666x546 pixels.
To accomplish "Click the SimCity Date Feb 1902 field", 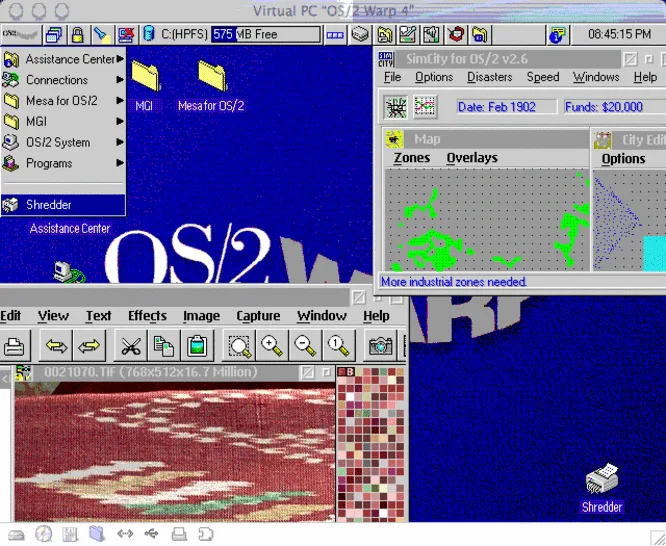I will click(506, 107).
